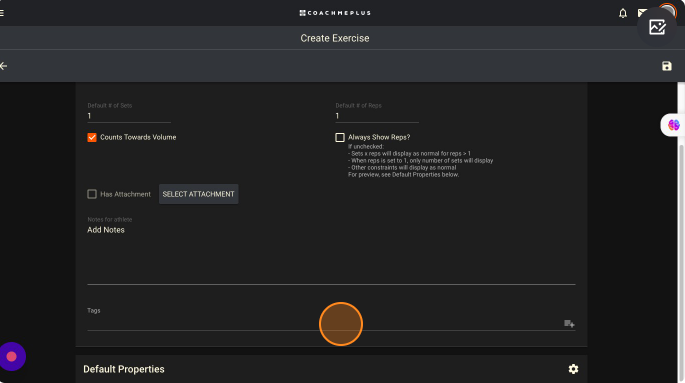Click the Create Exercise title

[x=335, y=38]
